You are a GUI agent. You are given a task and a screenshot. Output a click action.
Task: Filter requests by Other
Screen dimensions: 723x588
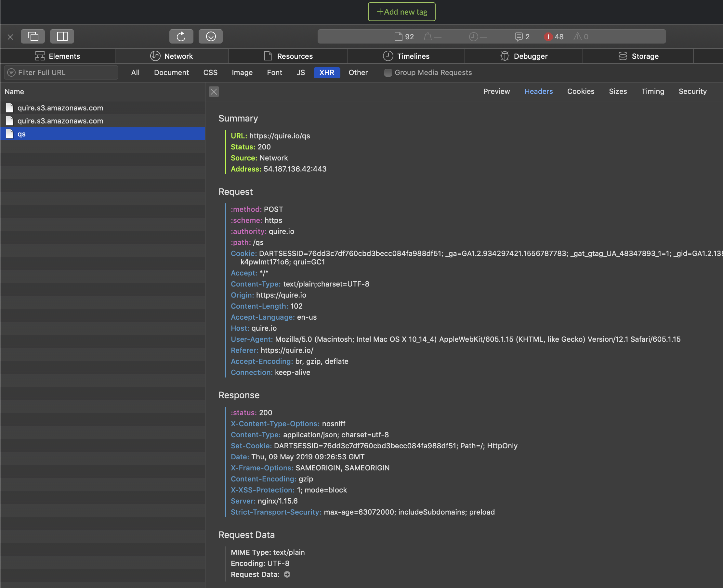[358, 72]
